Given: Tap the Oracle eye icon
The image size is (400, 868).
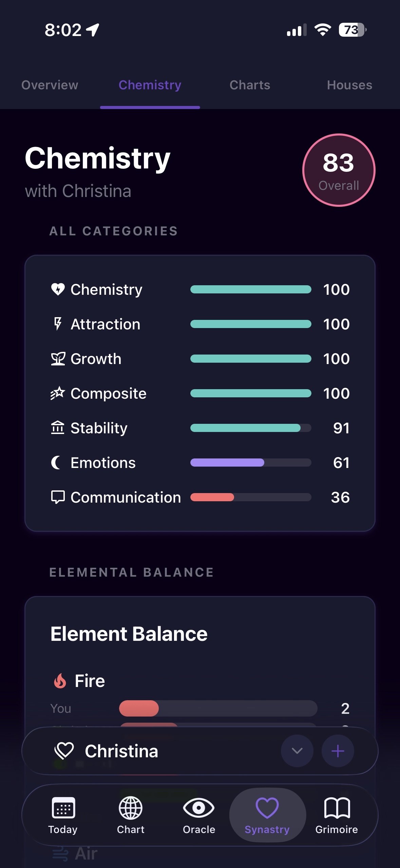Looking at the screenshot, I should point(199,808).
